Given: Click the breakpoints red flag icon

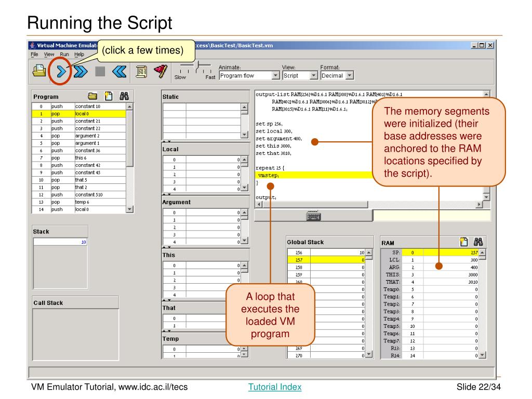Looking at the screenshot, I should pyautogui.click(x=161, y=71).
